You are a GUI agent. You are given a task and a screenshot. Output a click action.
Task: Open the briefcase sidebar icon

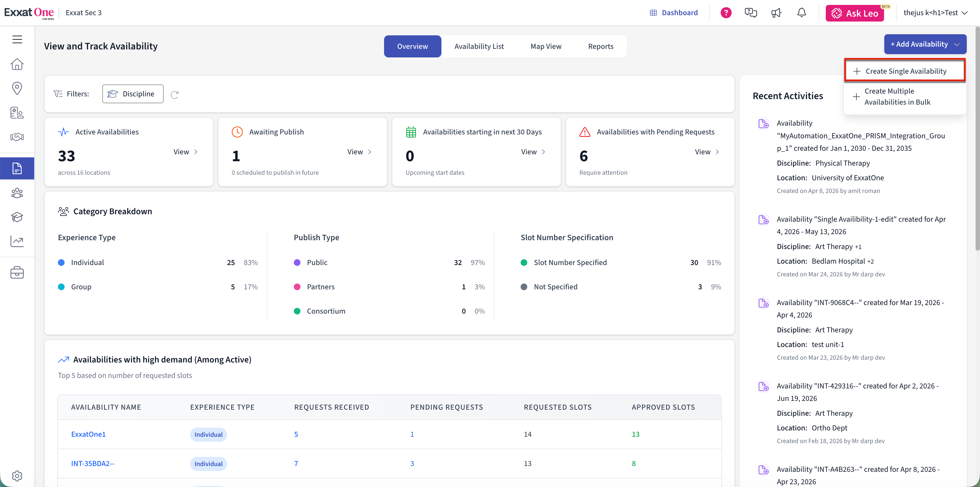pos(17,272)
